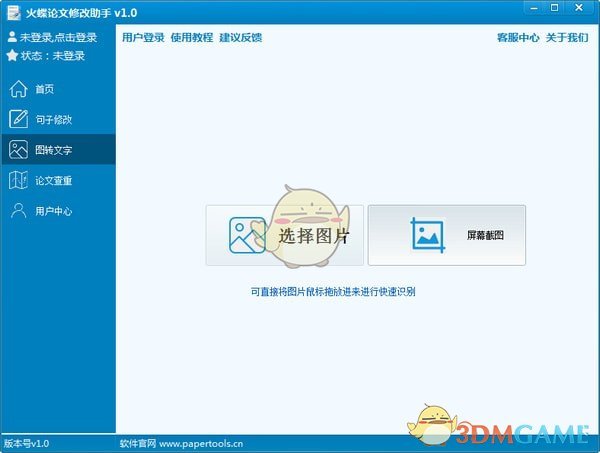The height and width of the screenshot is (453, 600).
Task: Minimize the application window
Action: pos(535,8)
